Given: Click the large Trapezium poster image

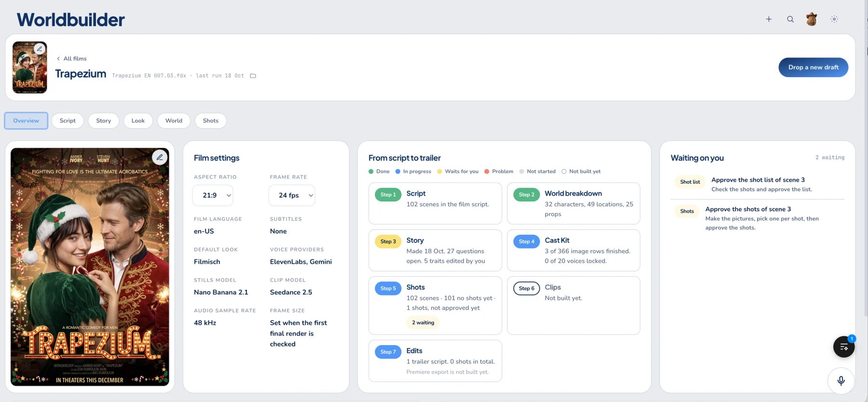Looking at the screenshot, I should [x=90, y=267].
